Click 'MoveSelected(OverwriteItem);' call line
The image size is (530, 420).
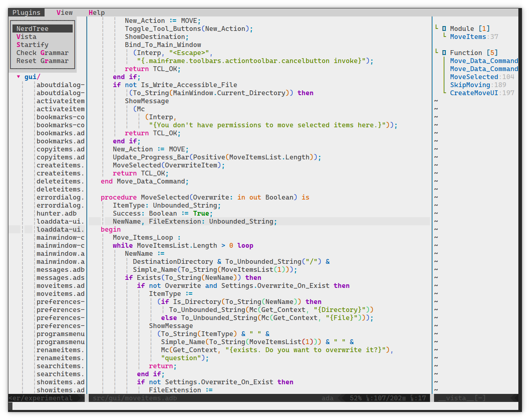point(169,165)
